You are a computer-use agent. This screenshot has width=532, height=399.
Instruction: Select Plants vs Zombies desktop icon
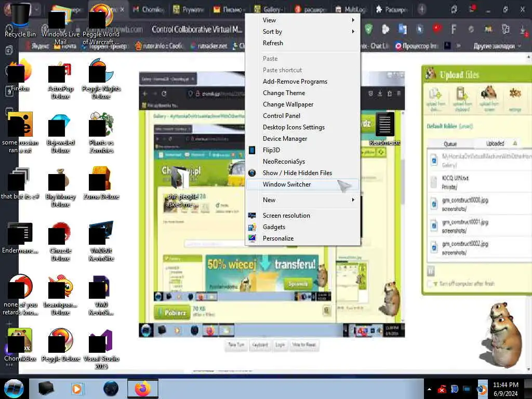tap(101, 134)
